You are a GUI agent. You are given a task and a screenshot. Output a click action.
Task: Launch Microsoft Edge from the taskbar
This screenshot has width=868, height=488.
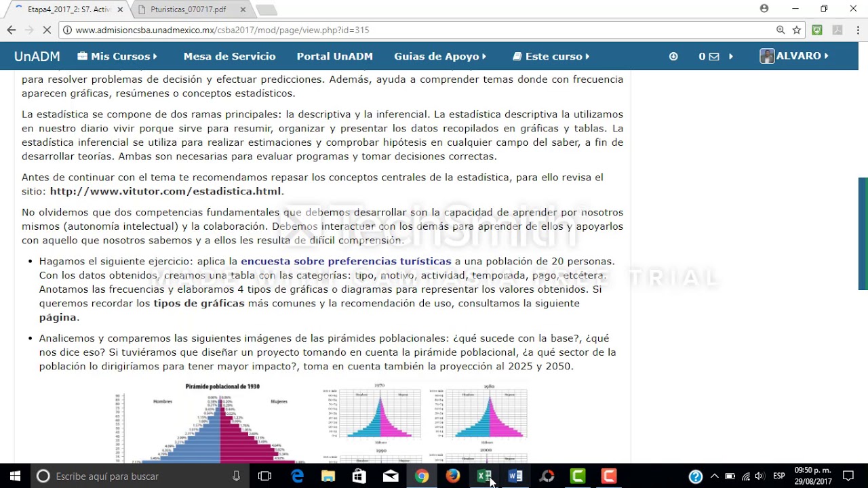pos(297,476)
